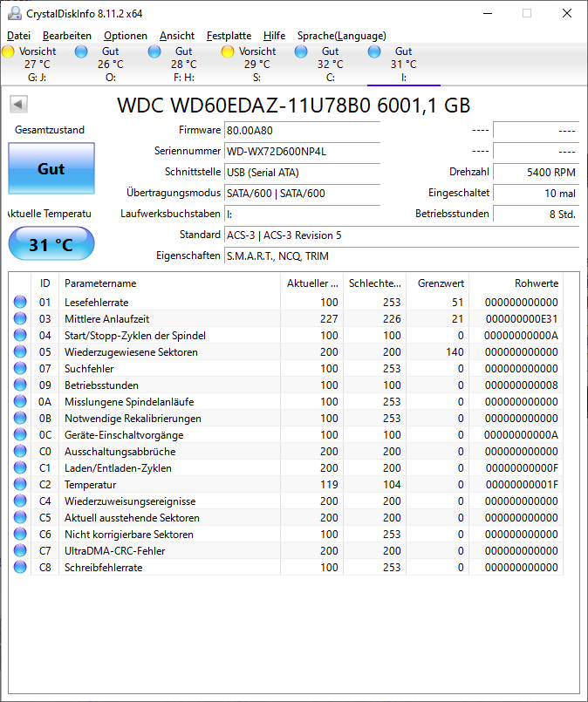Click status orb of Suchfehler row
588x702 pixels.
pyautogui.click(x=20, y=369)
